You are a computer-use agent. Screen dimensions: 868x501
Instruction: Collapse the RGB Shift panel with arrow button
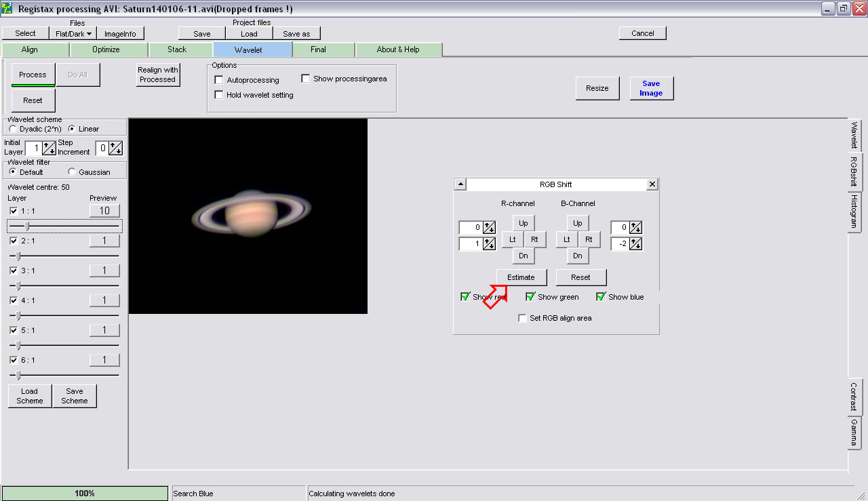460,184
